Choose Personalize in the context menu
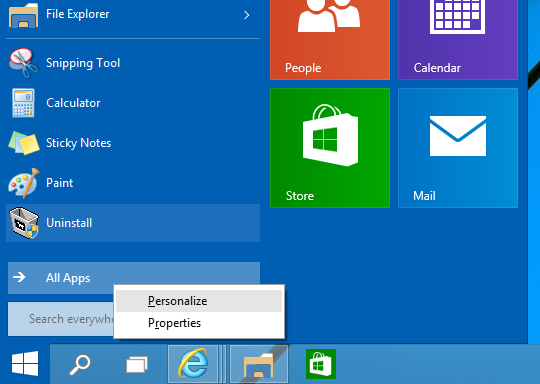The height and width of the screenshot is (384, 540). point(199,301)
